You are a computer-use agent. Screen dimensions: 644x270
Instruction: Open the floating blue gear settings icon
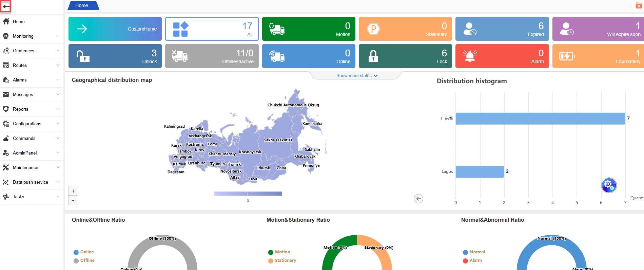[x=609, y=185]
